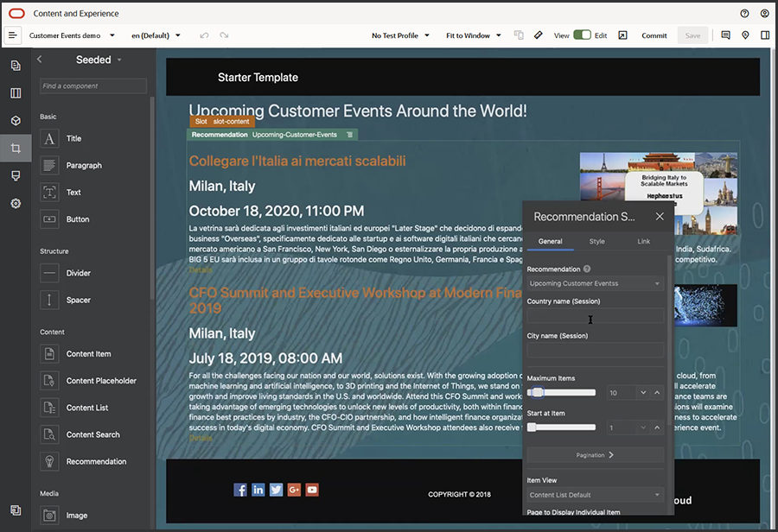Open the comments icon in toolbar
The height and width of the screenshot is (532, 778).
pos(725,35)
